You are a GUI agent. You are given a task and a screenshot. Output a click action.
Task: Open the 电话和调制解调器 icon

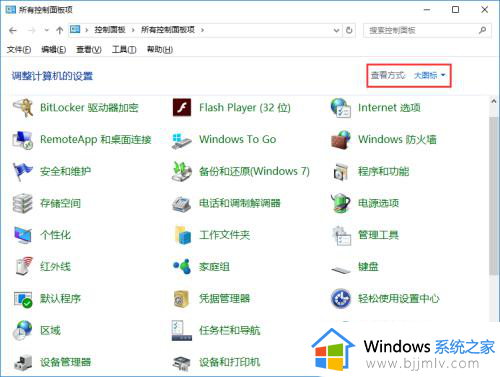point(182,203)
